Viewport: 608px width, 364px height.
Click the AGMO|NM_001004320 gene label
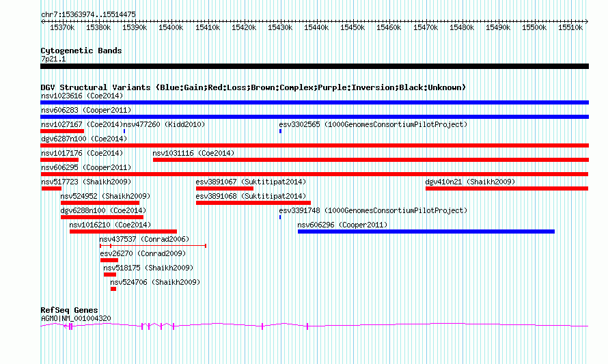tap(76, 318)
